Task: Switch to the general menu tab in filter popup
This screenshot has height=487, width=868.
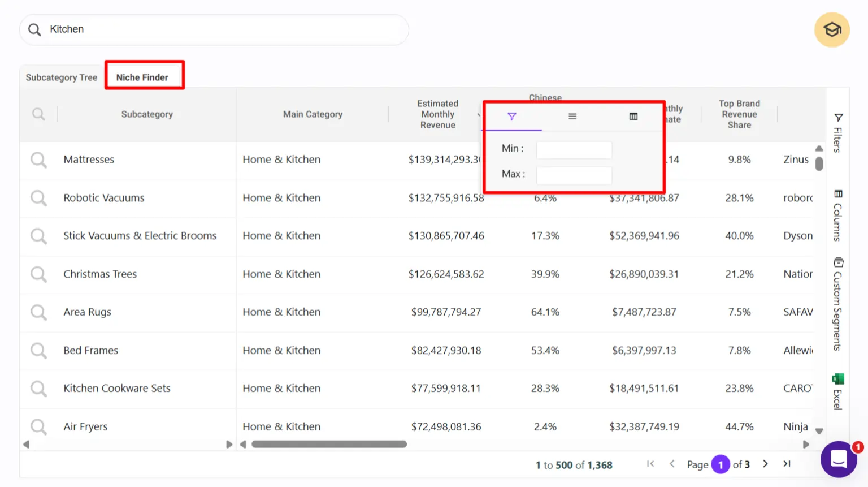Action: click(572, 117)
